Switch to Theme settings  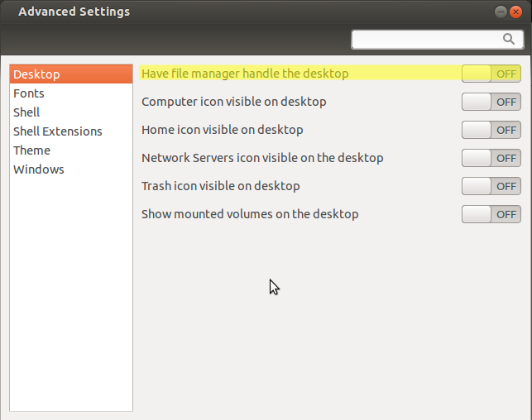31,150
